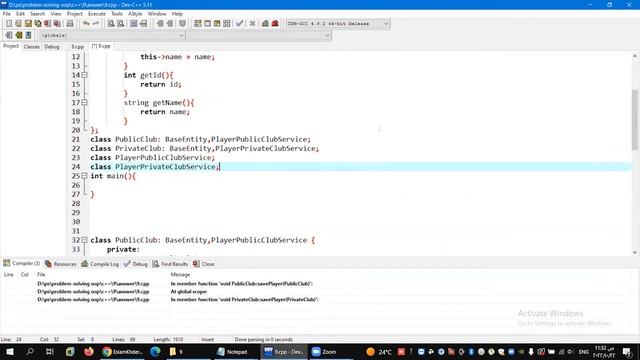Open the Debug tab in bottom panel
The image size is (640, 360).
point(136,264)
